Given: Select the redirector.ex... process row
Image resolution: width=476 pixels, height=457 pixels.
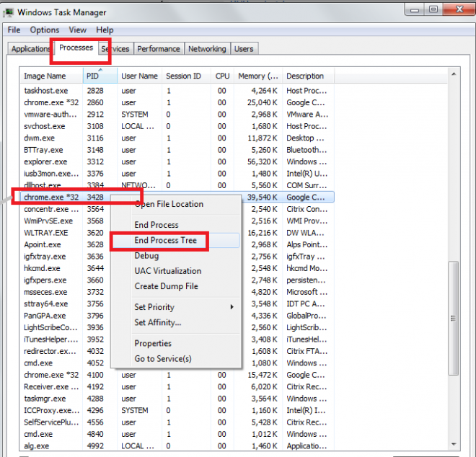Looking at the screenshot, I should 177,351.
